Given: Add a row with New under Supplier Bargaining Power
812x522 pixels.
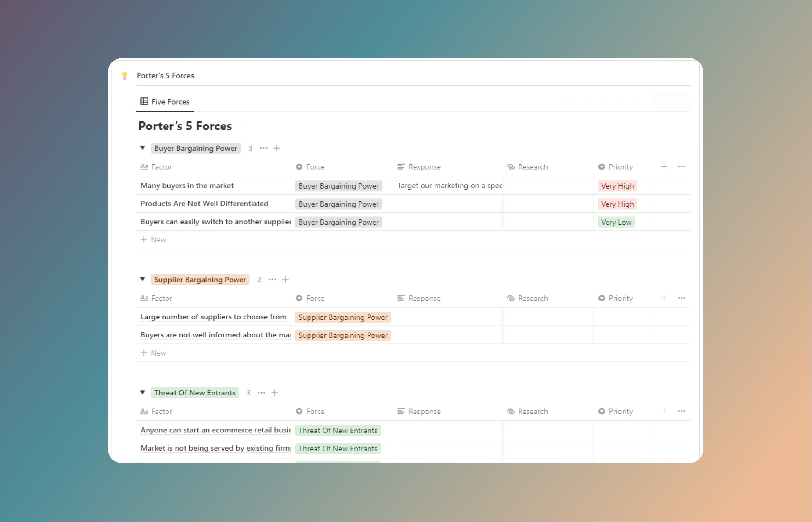Looking at the screenshot, I should click(x=154, y=353).
